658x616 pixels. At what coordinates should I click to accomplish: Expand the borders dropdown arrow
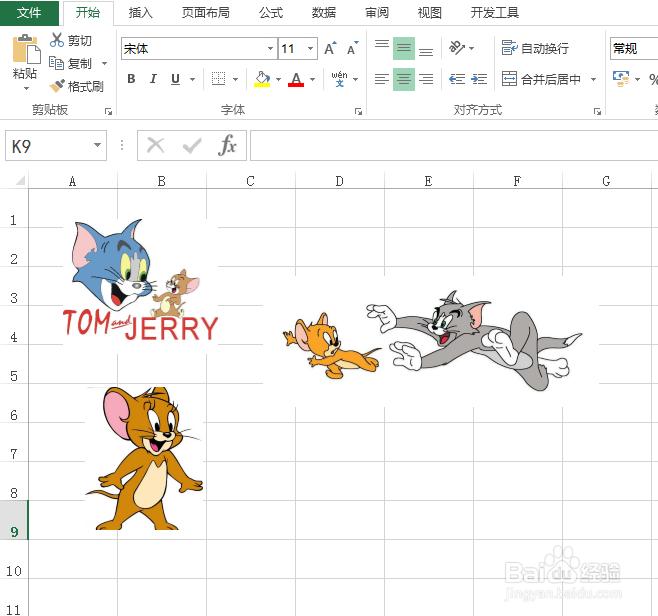pyautogui.click(x=235, y=79)
